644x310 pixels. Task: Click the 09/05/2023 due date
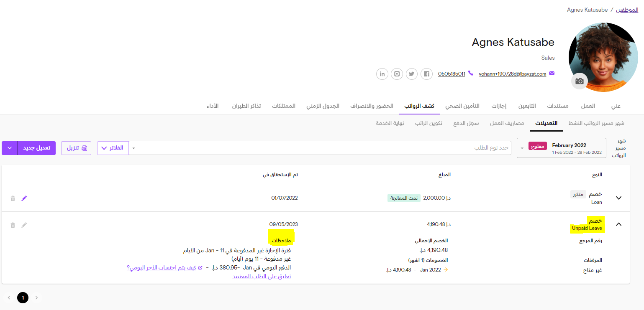pyautogui.click(x=284, y=224)
